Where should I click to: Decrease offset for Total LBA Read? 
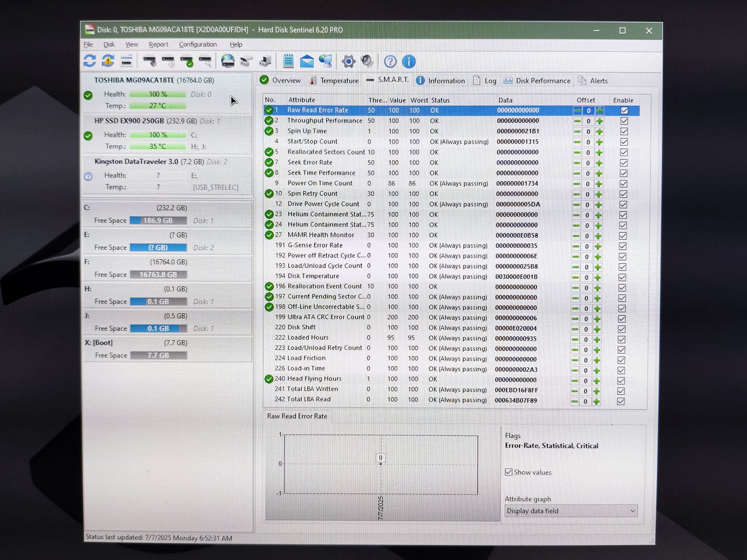pos(574,401)
